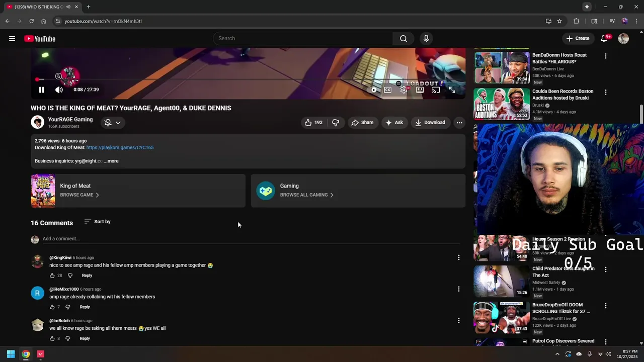This screenshot has height=362, width=644.
Task: Start voice search with the microphone
Action: [426, 39]
